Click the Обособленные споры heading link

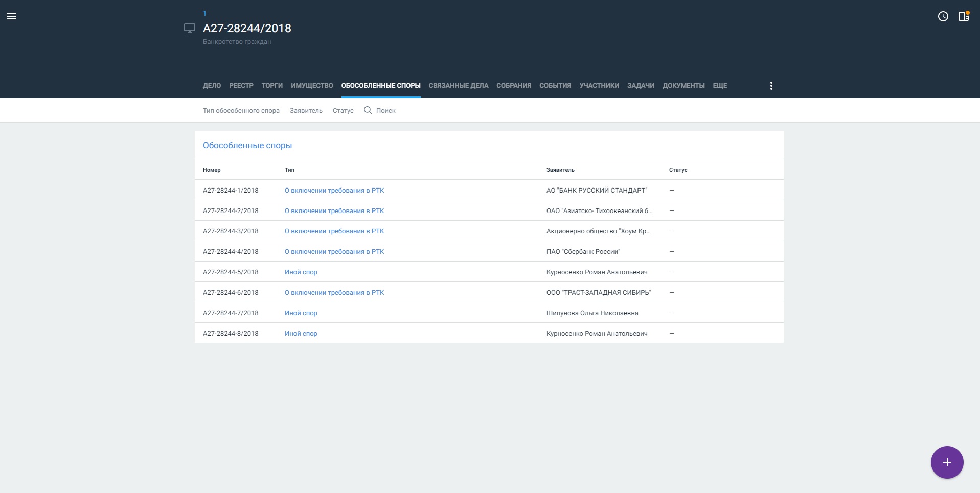247,145
